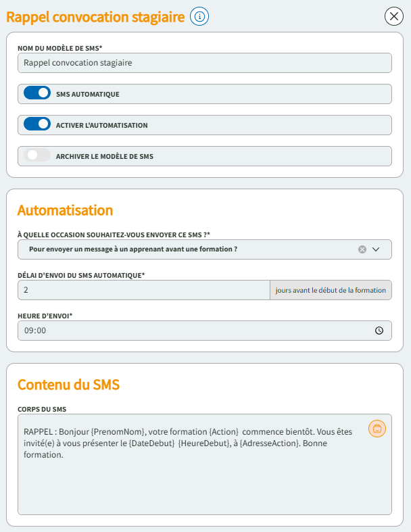Click the orange box icon in SMS body
Image resolution: width=411 pixels, height=532 pixels.
(x=377, y=429)
